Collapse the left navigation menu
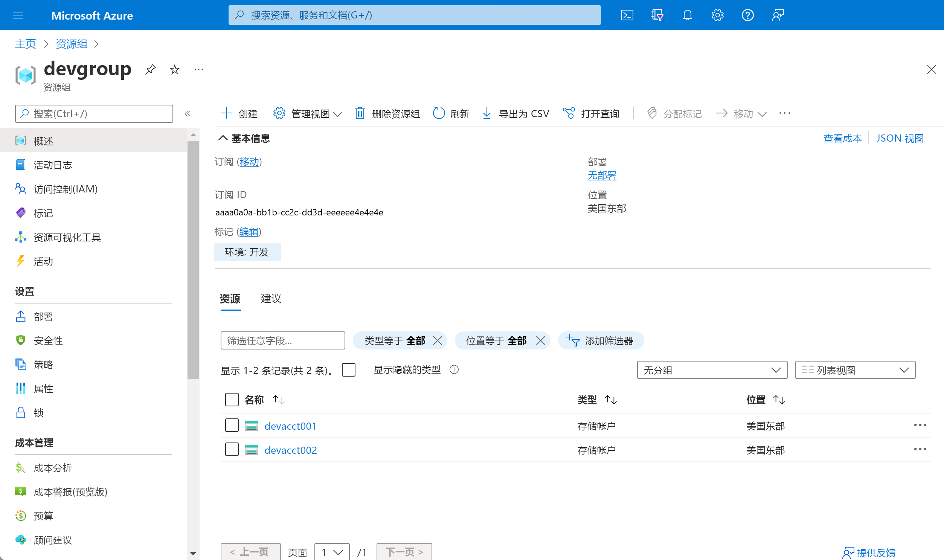 coord(188,114)
